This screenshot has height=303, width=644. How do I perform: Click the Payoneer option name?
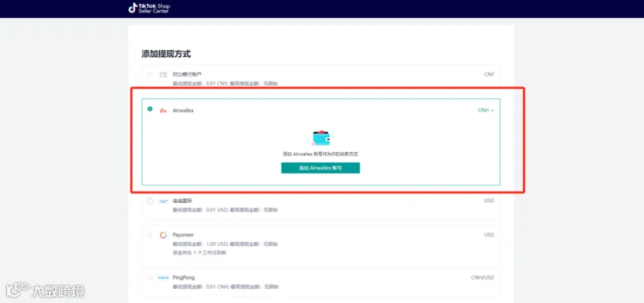pos(183,235)
